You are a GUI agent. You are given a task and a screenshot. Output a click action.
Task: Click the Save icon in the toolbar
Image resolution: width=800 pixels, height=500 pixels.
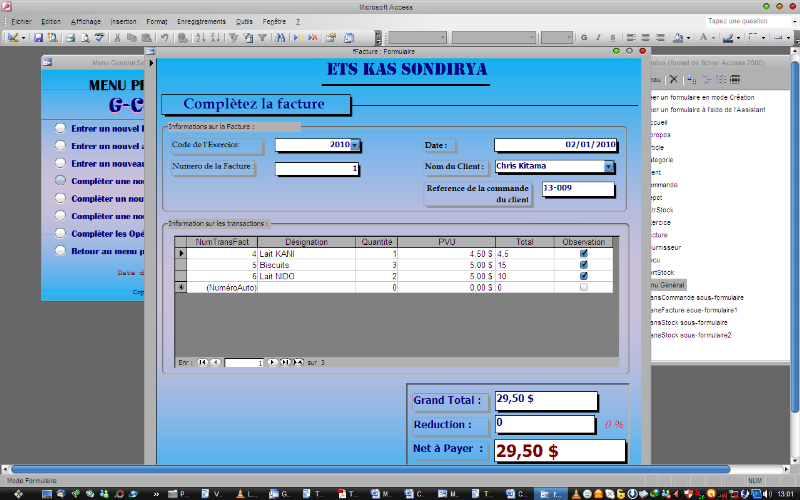coord(39,38)
